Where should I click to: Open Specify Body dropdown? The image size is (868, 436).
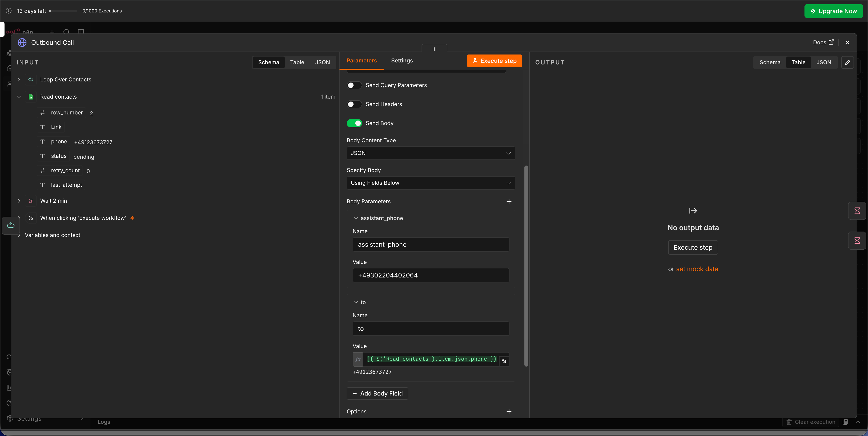coord(431,183)
